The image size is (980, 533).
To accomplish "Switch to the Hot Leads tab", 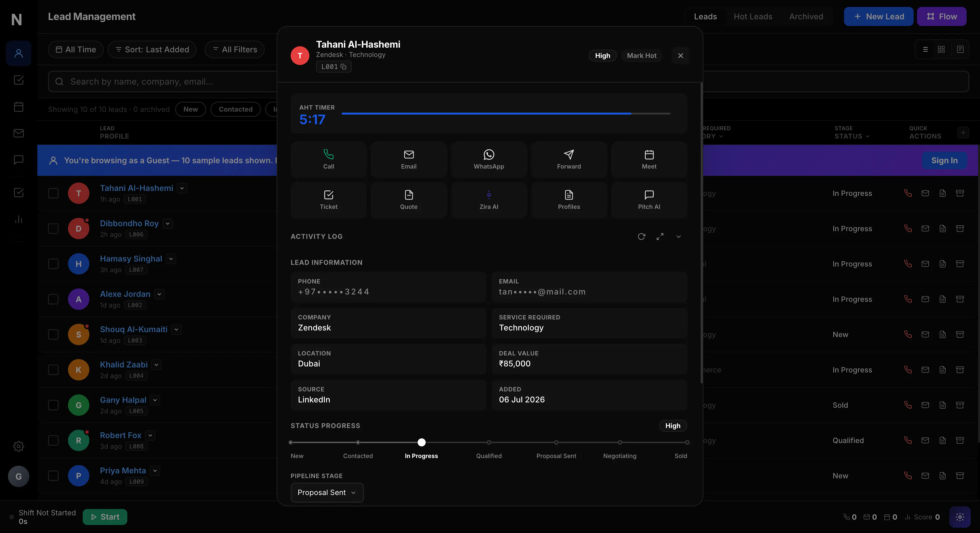I will click(753, 16).
